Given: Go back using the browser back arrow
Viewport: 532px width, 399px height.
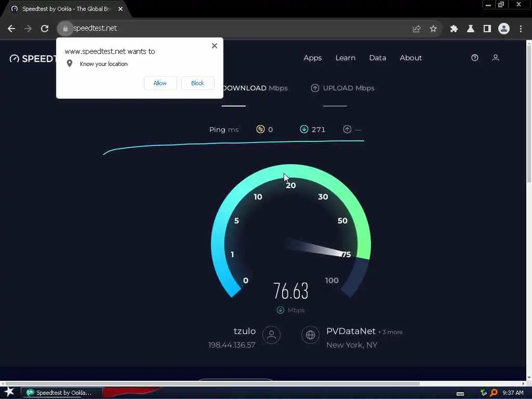Looking at the screenshot, I should pos(11,29).
